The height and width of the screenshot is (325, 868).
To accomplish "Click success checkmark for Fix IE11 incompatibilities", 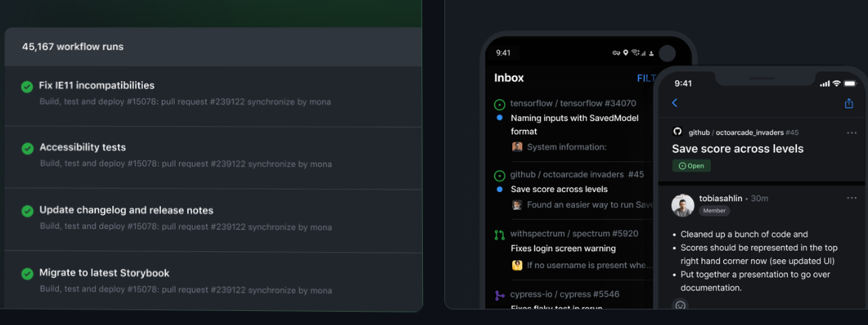I will click(27, 87).
